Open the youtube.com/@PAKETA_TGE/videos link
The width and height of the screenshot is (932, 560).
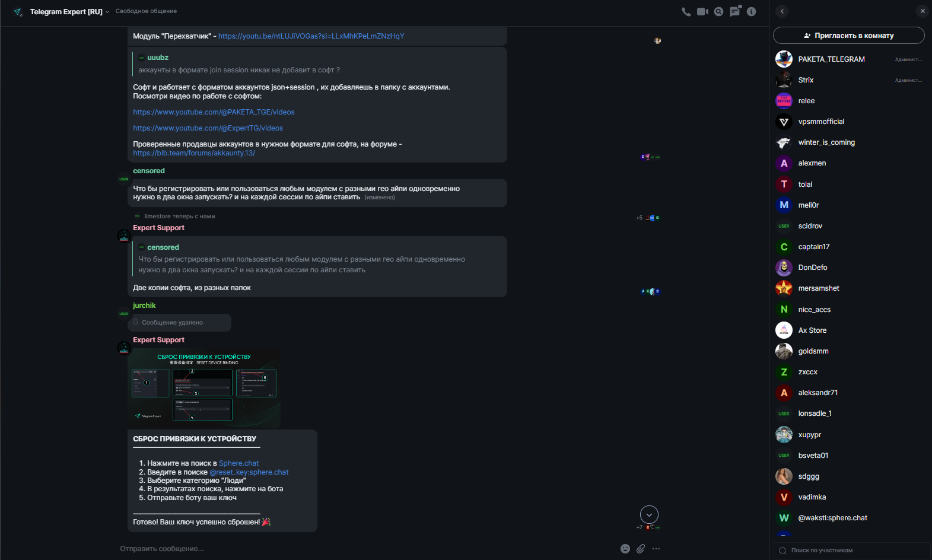tap(214, 112)
